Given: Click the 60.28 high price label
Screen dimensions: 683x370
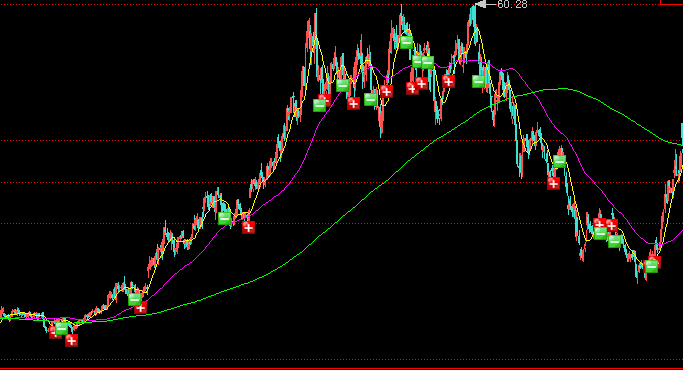Looking at the screenshot, I should click(x=512, y=4).
